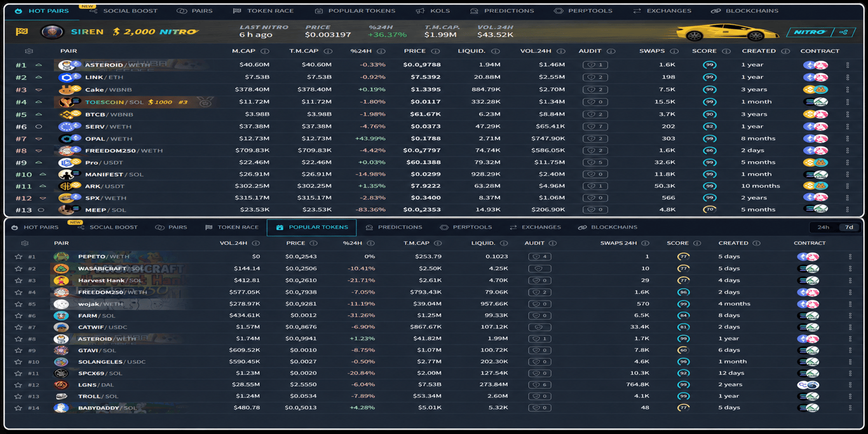Click the OPAL token logo

pyautogui.click(x=67, y=139)
